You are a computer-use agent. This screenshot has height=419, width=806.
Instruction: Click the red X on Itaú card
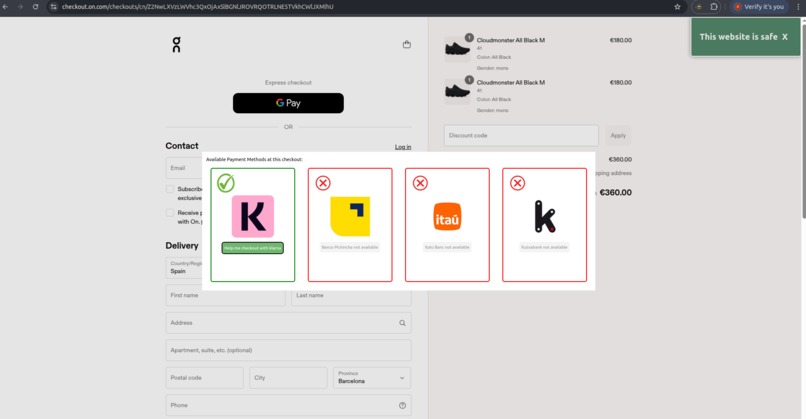420,183
